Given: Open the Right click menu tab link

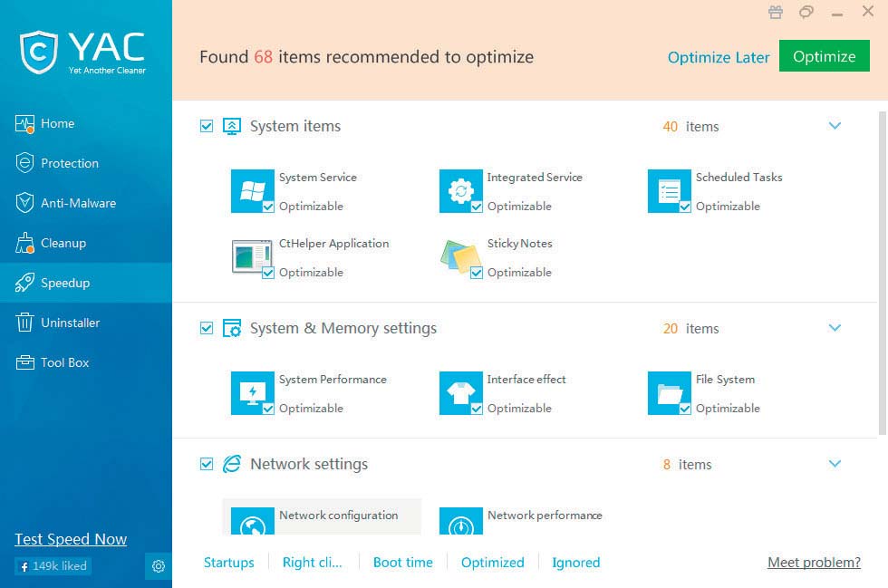Looking at the screenshot, I should (313, 563).
